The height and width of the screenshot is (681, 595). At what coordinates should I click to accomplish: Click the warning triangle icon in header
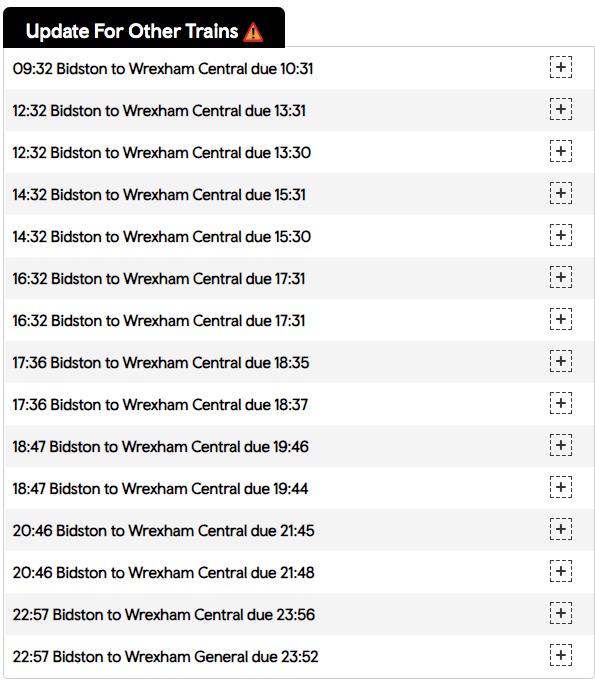click(x=253, y=32)
